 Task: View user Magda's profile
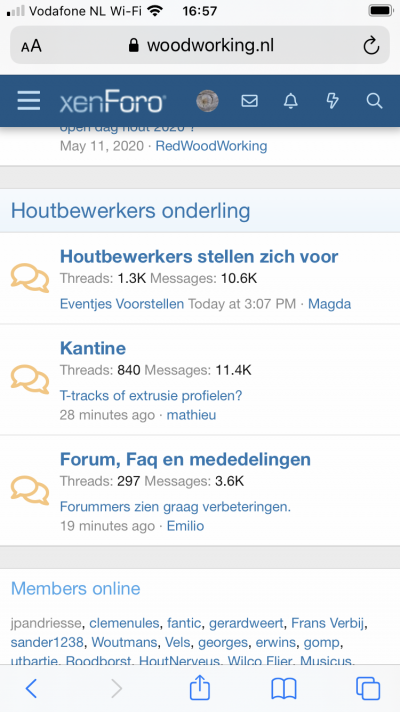[x=330, y=304]
